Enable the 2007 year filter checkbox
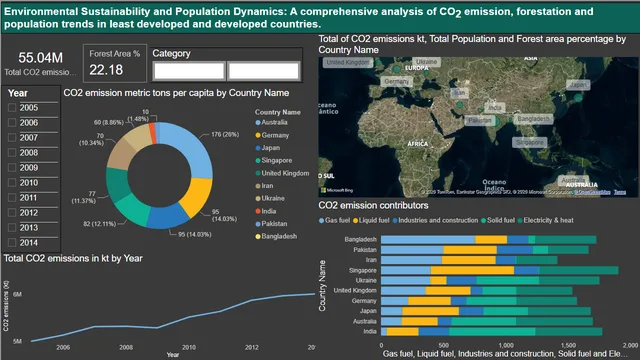Image resolution: width=640 pixels, height=360 pixels. point(12,138)
